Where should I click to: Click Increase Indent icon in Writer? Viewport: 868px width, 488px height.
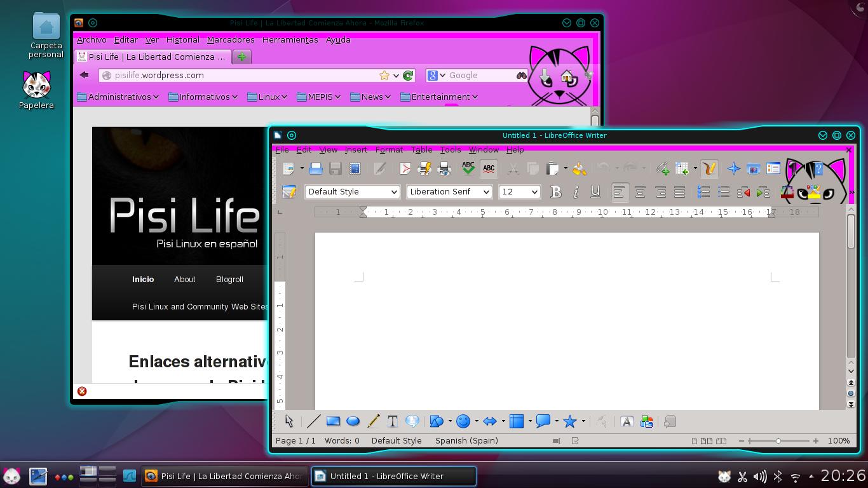[763, 192]
